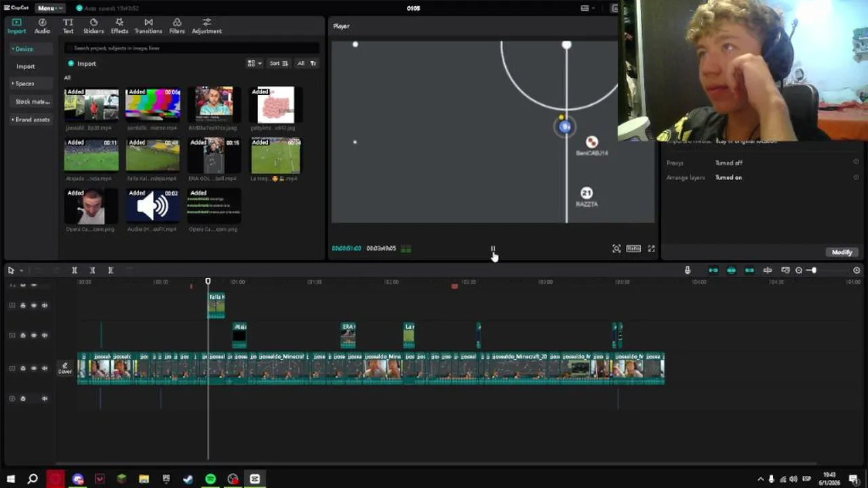
Task: Open Windows Start menu
Action: 11,479
